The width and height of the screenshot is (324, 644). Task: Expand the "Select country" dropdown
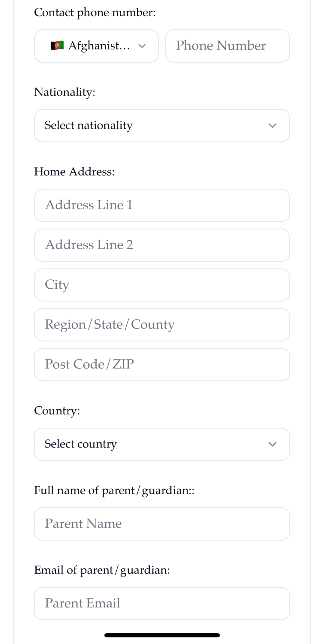[162, 444]
